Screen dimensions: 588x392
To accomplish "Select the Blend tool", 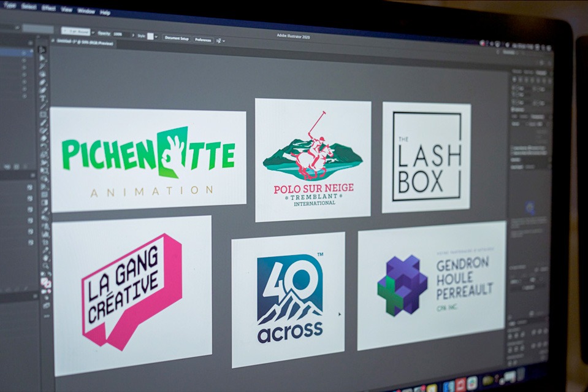I will [45, 218].
